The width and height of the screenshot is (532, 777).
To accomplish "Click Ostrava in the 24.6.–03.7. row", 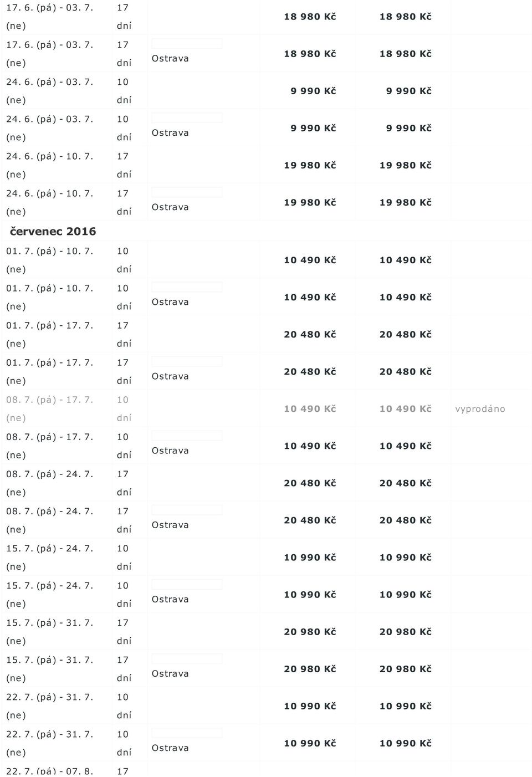I will [x=170, y=133].
